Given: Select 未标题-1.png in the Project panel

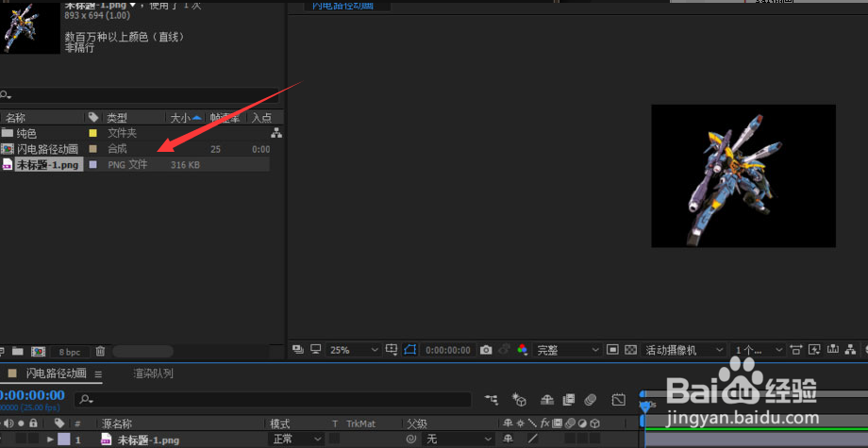Looking at the screenshot, I should (x=49, y=164).
